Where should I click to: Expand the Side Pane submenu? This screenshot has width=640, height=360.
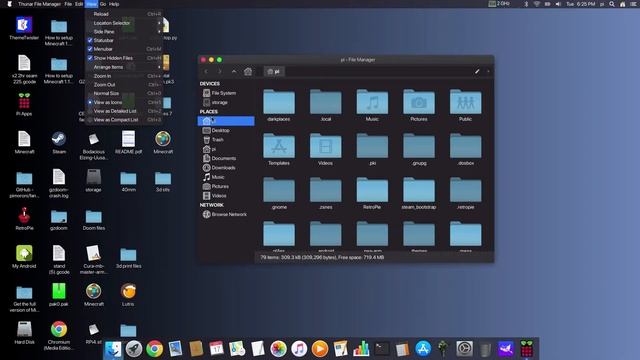click(124, 31)
